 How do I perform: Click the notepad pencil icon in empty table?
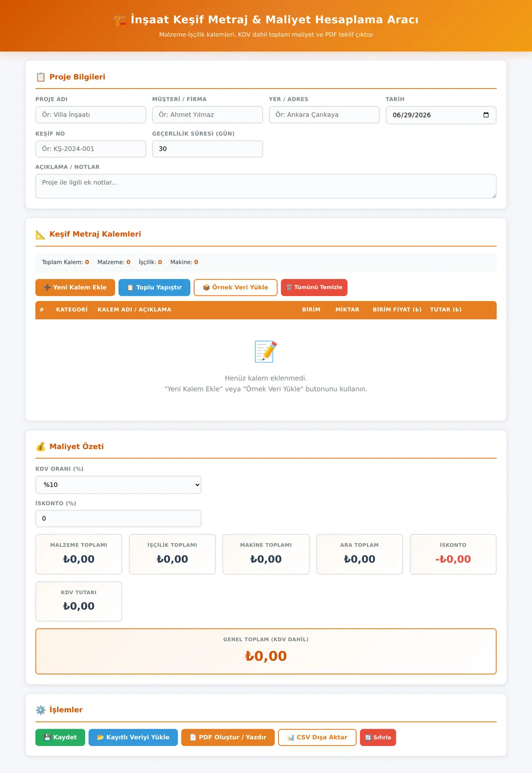coord(266,352)
